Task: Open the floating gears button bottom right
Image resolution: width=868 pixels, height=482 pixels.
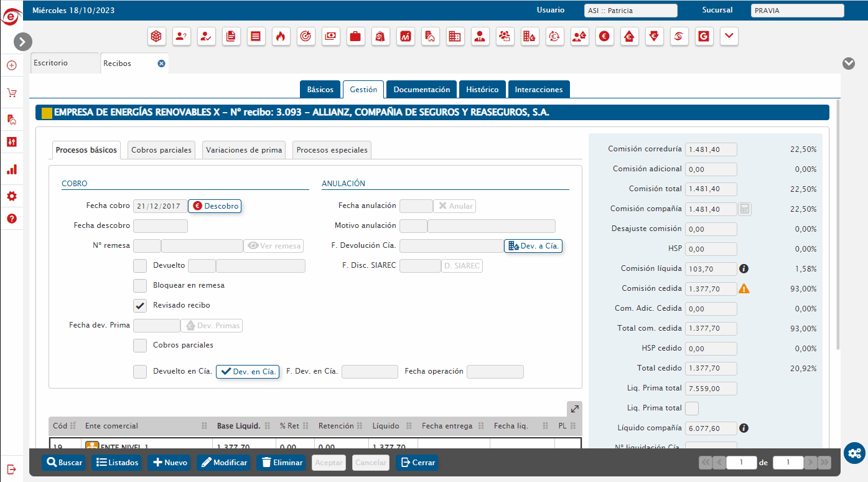Action: pos(855,453)
